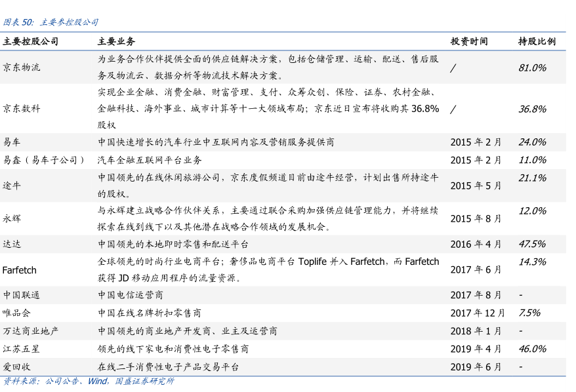
Task: Click the 14.3% shareholding value
Action: [x=532, y=262]
